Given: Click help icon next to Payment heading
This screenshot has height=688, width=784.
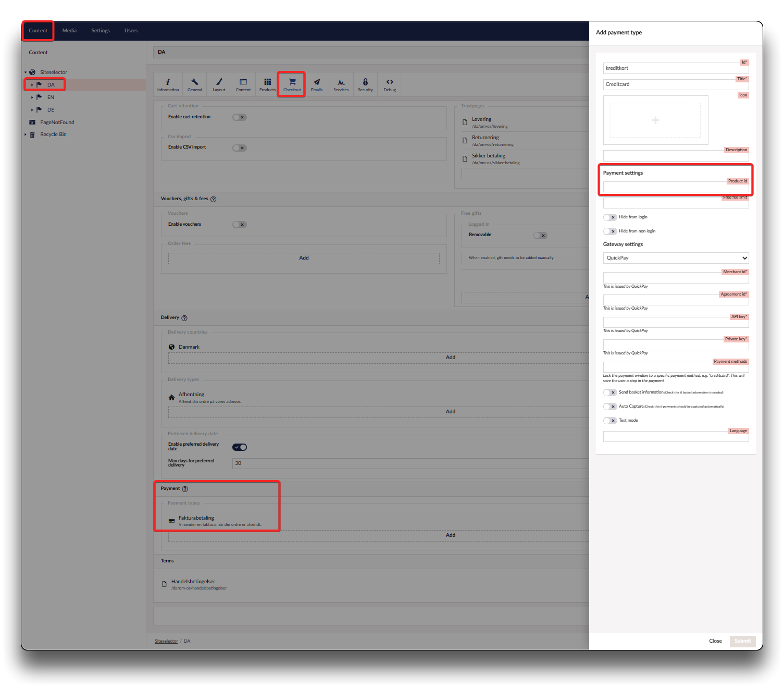Looking at the screenshot, I should click(x=184, y=489).
